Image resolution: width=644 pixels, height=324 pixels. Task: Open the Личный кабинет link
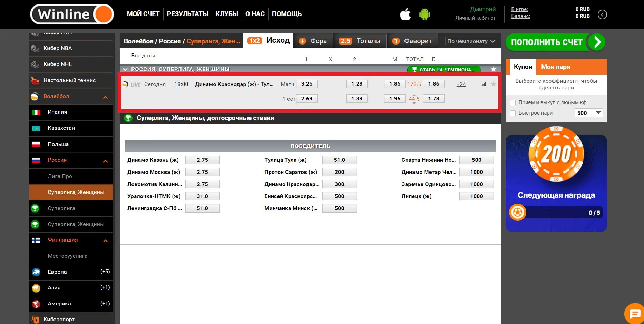475,18
